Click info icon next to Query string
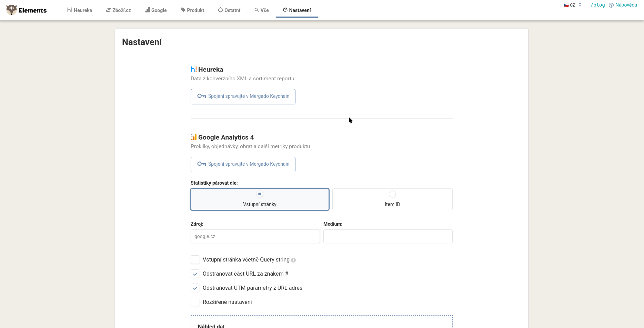The height and width of the screenshot is (328, 644). [x=293, y=260]
